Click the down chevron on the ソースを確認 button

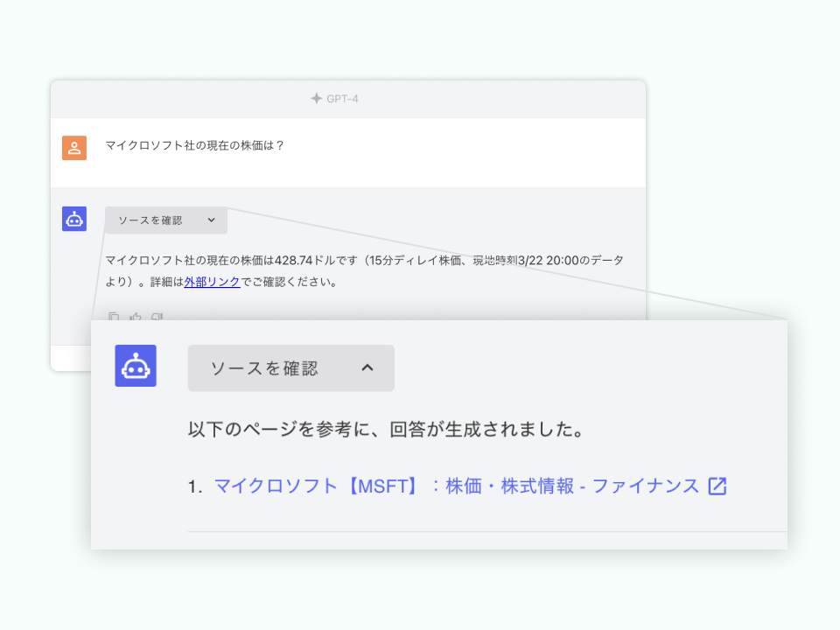click(x=213, y=220)
